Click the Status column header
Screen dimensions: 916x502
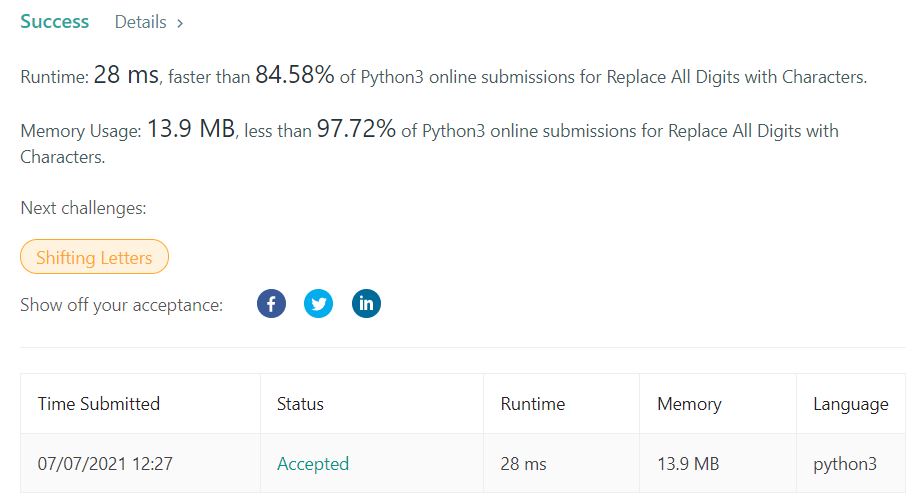pyautogui.click(x=300, y=404)
